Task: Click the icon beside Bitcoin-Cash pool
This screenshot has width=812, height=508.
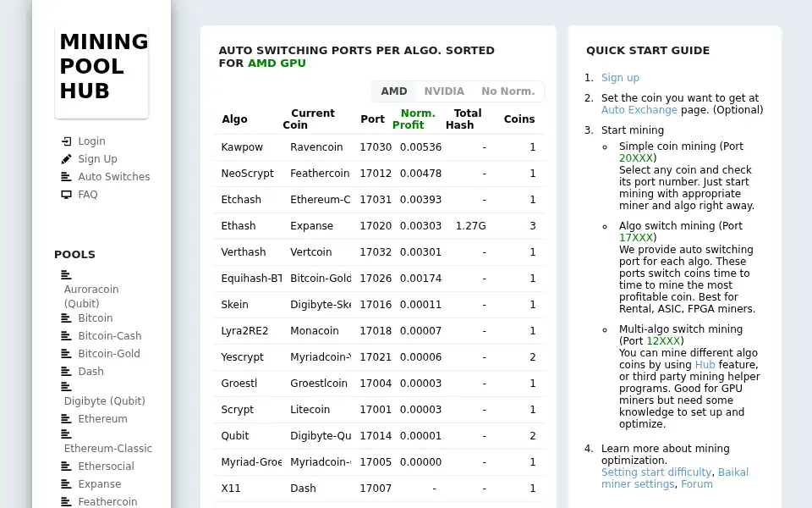Action: coord(66,335)
